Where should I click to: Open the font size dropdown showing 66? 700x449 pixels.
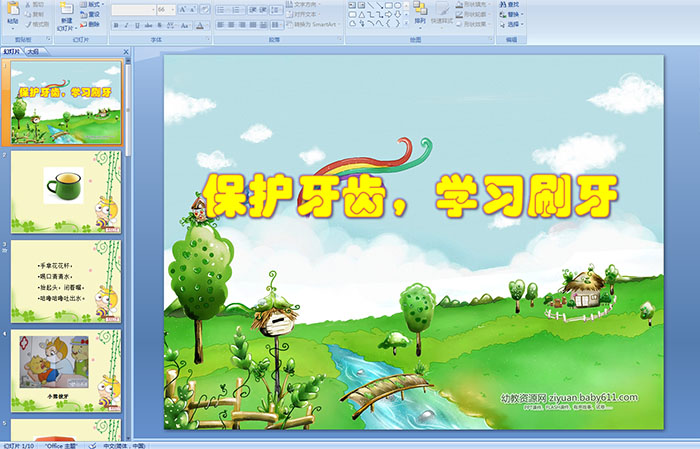[166, 10]
